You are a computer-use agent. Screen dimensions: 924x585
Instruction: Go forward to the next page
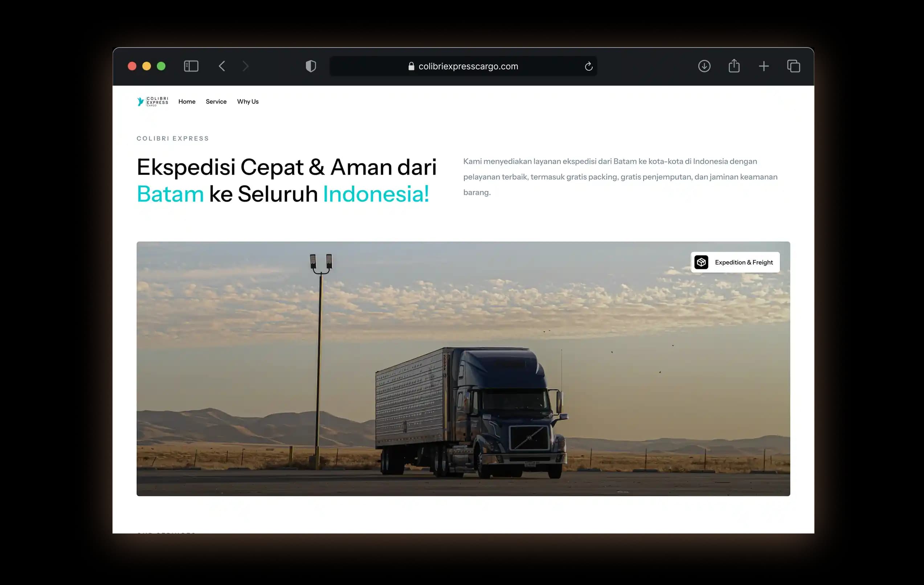click(x=246, y=66)
